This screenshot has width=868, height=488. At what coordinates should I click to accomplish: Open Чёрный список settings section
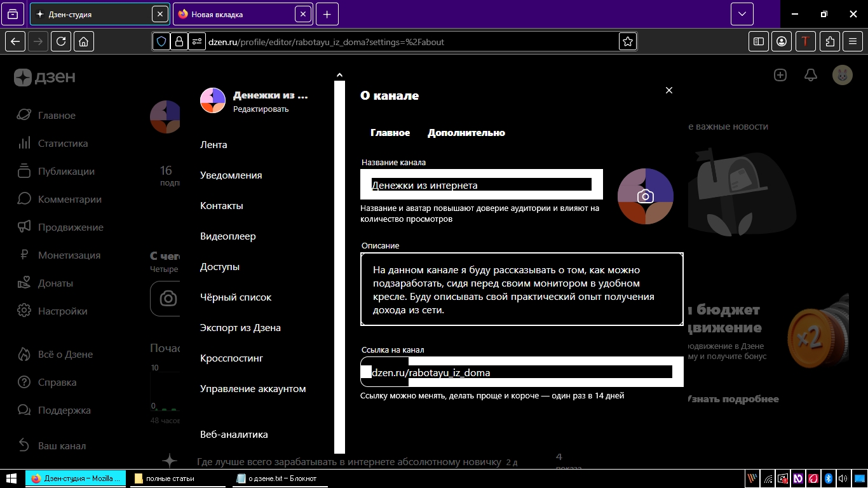[x=236, y=297]
